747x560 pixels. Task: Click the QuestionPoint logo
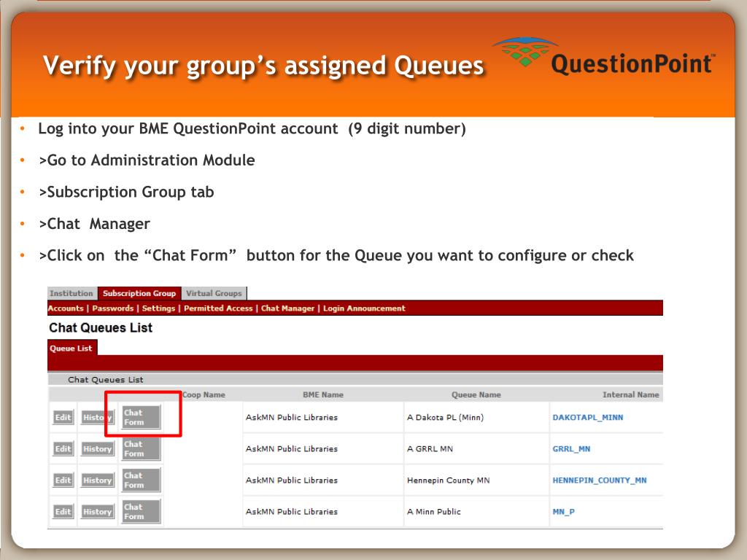(x=604, y=57)
